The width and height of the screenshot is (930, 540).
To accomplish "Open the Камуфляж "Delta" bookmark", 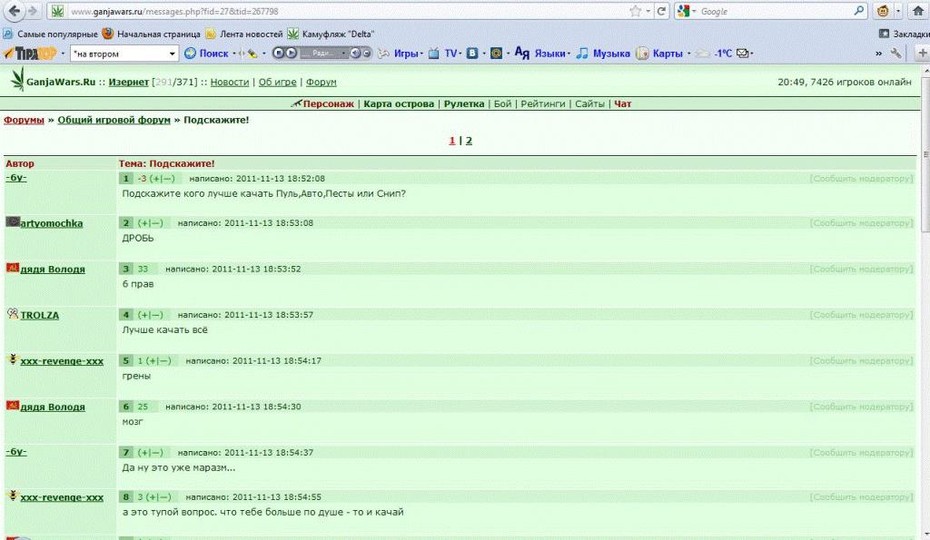I will click(x=331, y=34).
